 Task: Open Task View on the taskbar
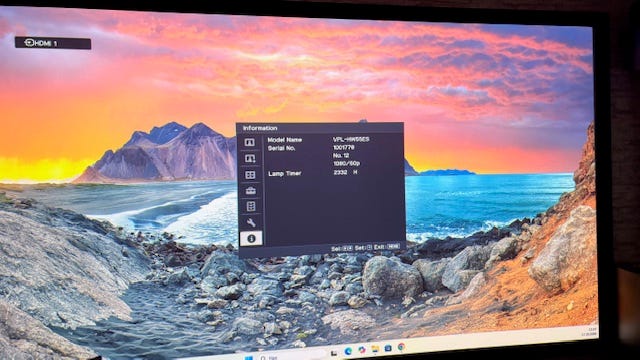click(x=334, y=353)
